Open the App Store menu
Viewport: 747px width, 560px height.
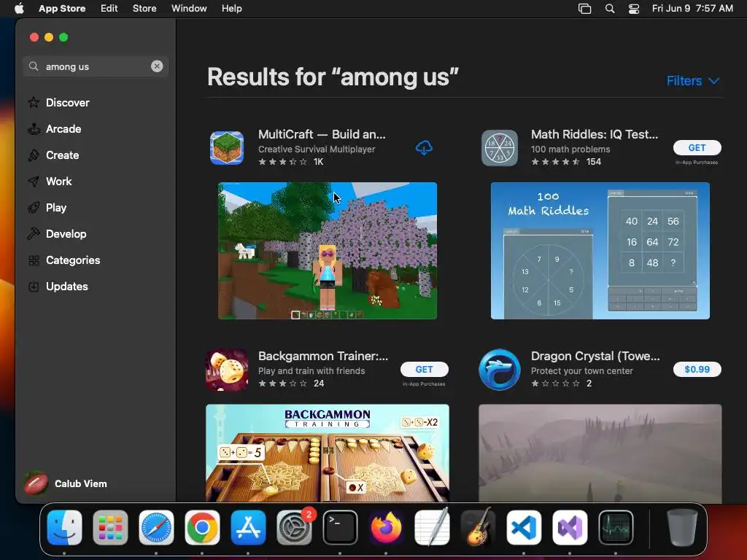pyautogui.click(x=62, y=9)
